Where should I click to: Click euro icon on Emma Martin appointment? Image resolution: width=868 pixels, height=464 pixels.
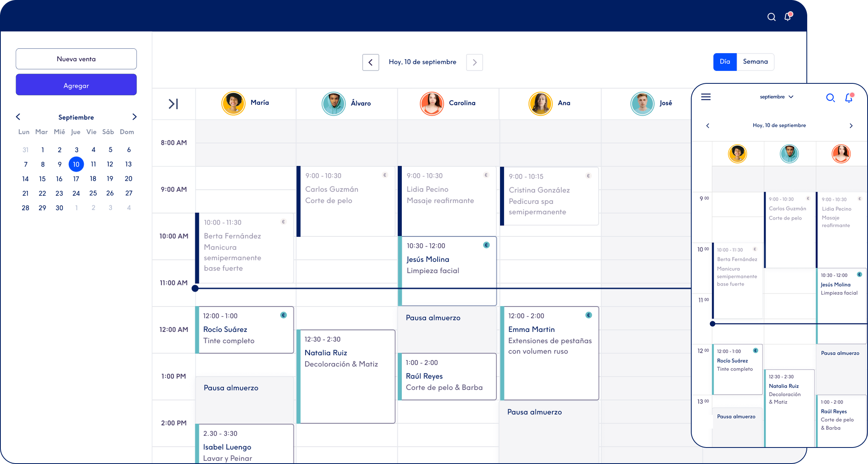tap(589, 315)
